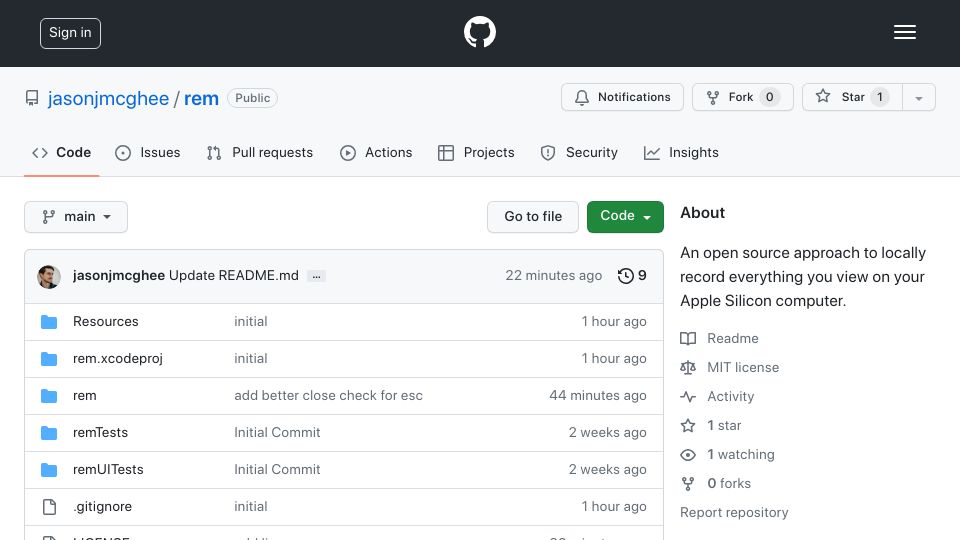Switch to the Issues tab
The width and height of the screenshot is (960, 540).
(x=148, y=152)
